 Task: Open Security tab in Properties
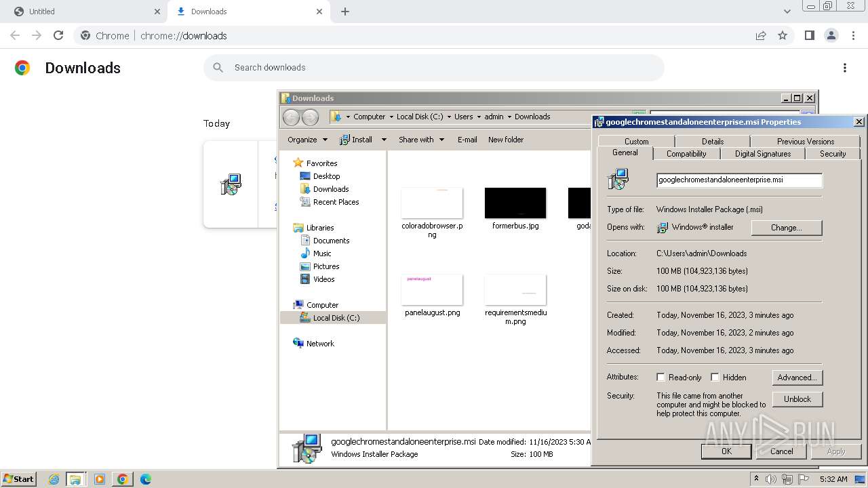point(833,154)
